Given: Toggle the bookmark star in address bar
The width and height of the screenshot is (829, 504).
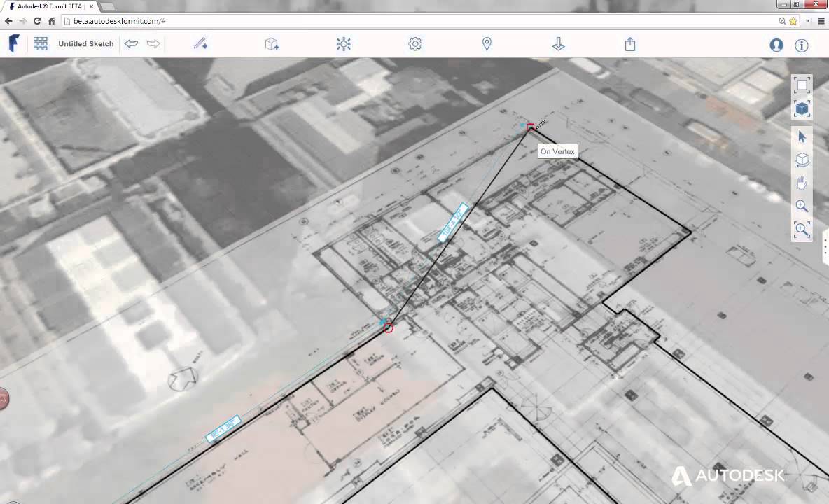Looking at the screenshot, I should click(793, 21).
